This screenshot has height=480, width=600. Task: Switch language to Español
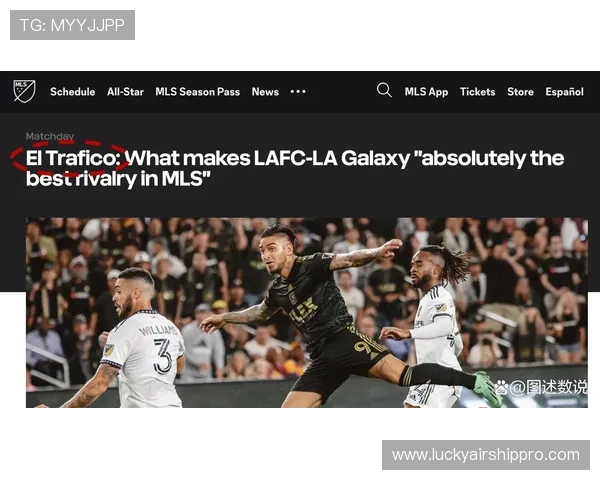coord(564,92)
